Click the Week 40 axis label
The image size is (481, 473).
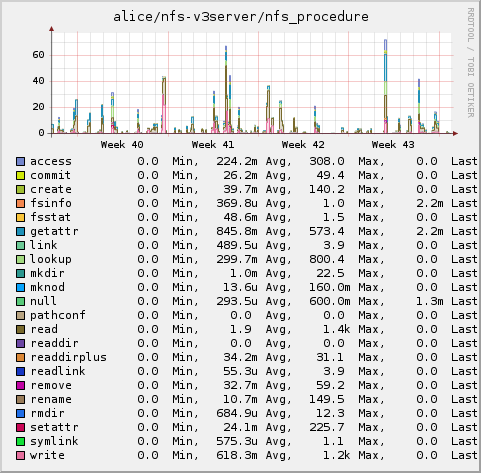(122, 145)
